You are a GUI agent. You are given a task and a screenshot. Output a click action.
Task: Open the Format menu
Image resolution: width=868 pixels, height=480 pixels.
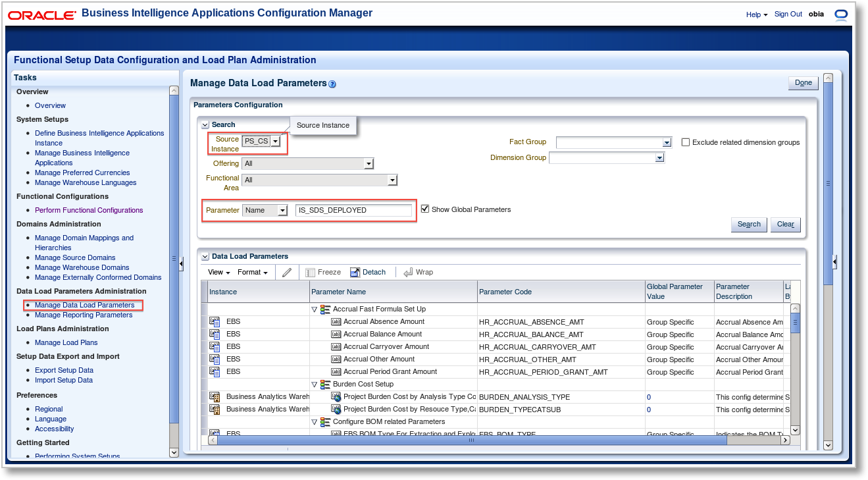pyautogui.click(x=253, y=272)
